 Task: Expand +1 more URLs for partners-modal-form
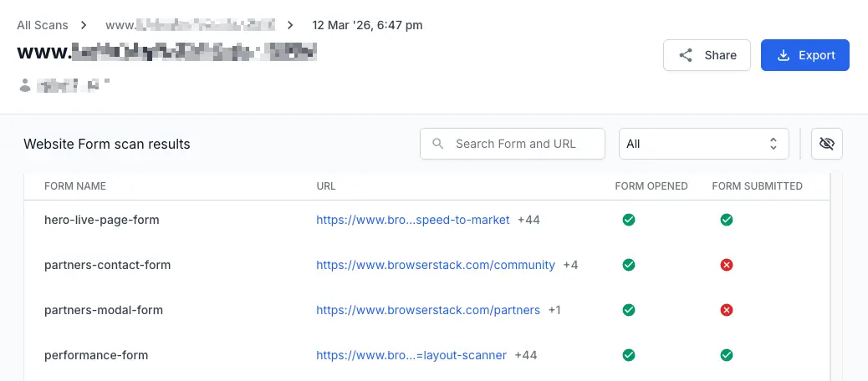click(x=554, y=310)
